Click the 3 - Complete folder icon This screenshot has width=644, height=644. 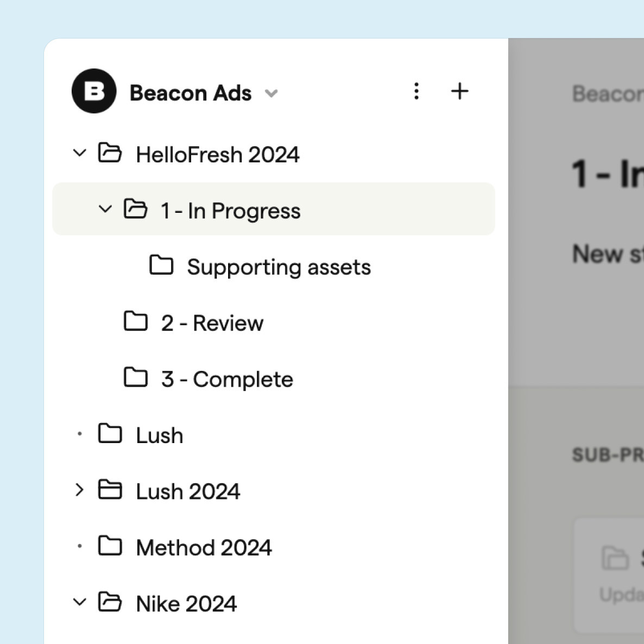[x=136, y=378]
